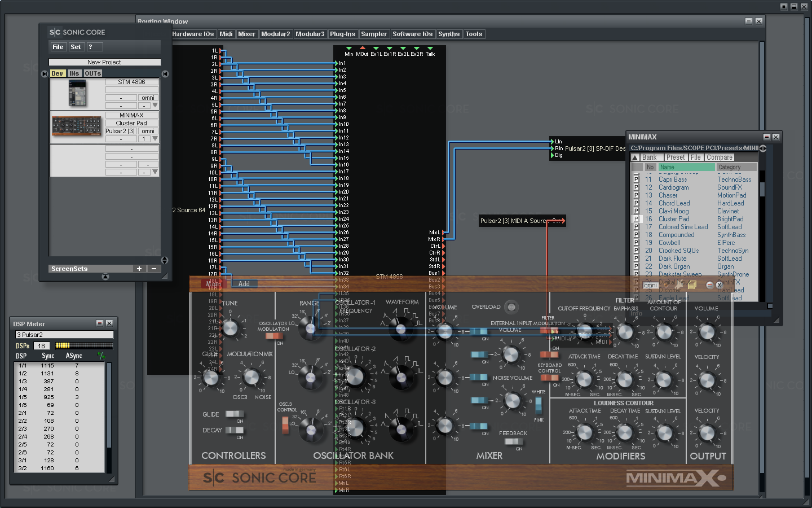Screen dimensions: 812x508
Task: Click the OVERLOAD lamp on Minimax mixer
Action: point(511,307)
